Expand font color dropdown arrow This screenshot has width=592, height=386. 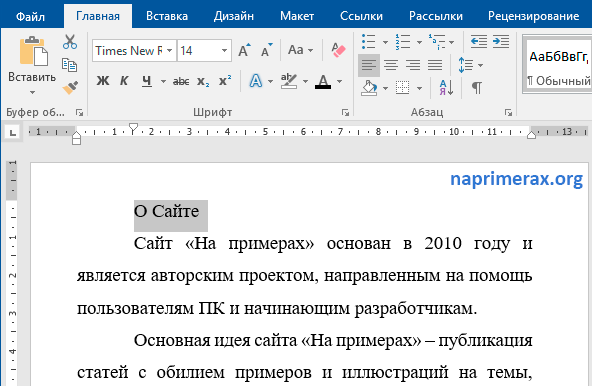pyautogui.click(x=339, y=81)
